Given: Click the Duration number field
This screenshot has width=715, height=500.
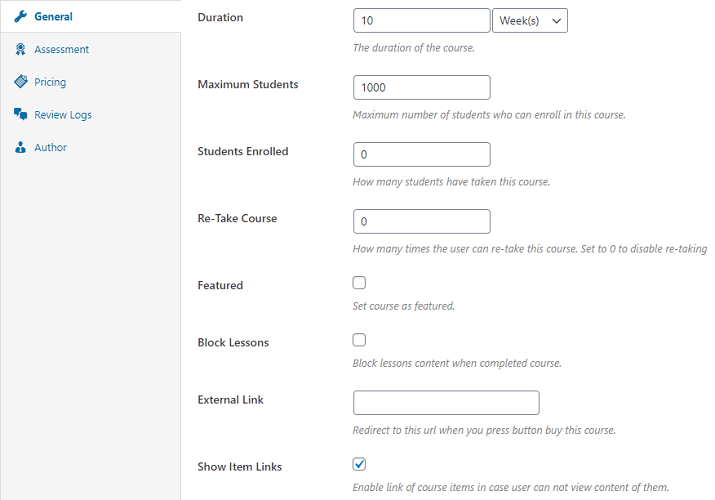Looking at the screenshot, I should pos(421,20).
